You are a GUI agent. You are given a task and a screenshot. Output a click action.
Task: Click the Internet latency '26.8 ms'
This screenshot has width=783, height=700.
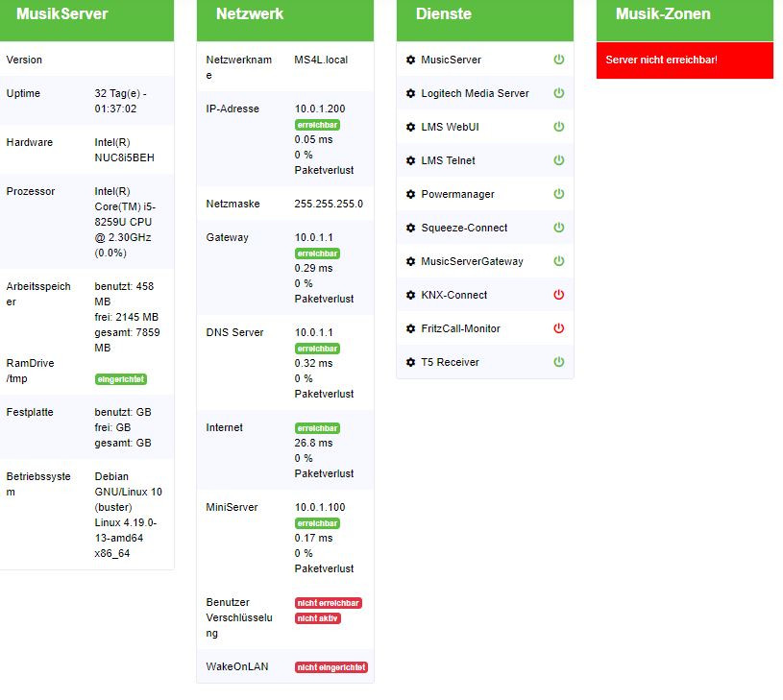[313, 443]
